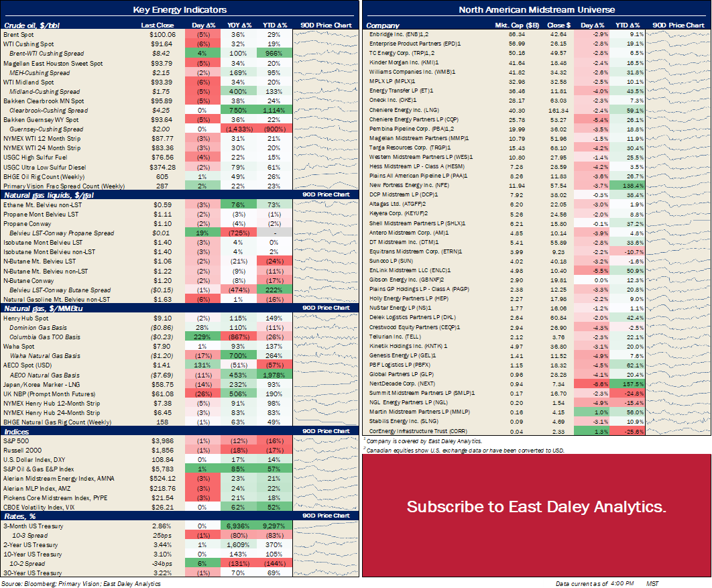Click the $100.06 last close value
This screenshot has height=588, width=712.
(162, 34)
